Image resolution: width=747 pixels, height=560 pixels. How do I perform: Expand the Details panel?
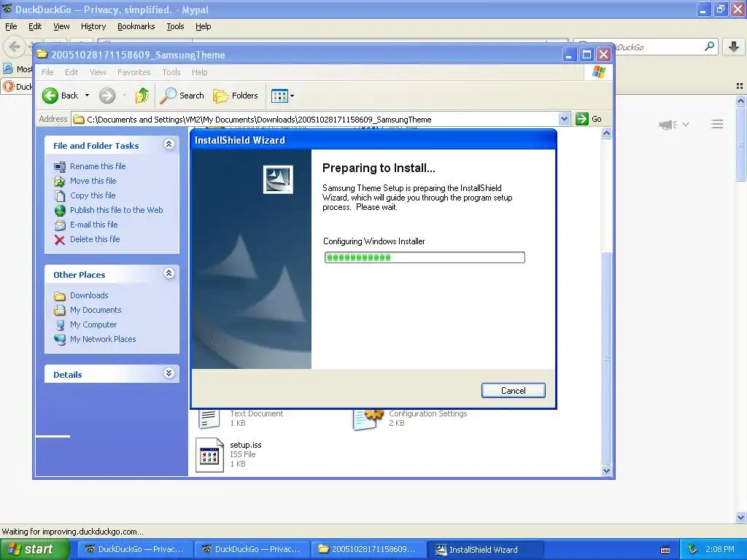(169, 373)
